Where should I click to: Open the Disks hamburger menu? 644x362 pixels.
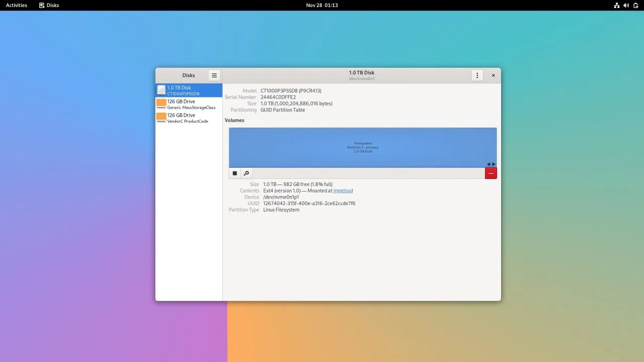click(214, 75)
